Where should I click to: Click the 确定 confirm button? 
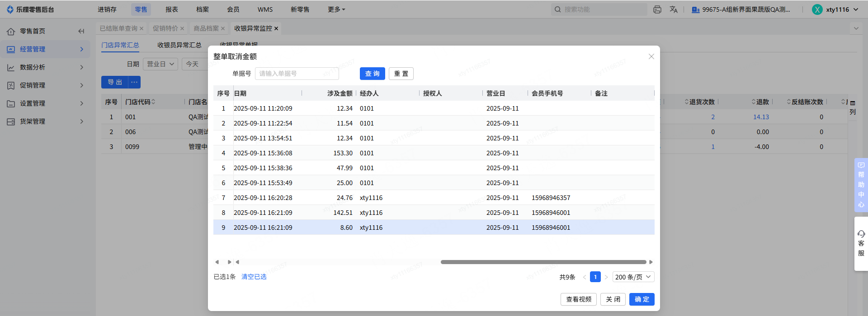642,299
